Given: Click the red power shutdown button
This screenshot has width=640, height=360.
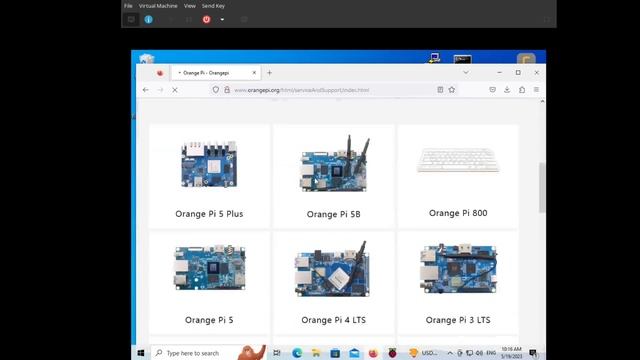Looking at the screenshot, I should tap(207, 19).
